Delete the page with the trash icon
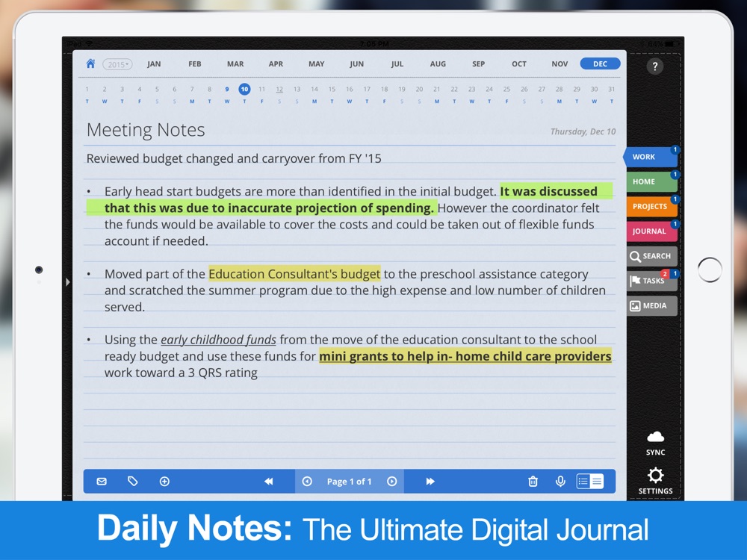The image size is (747, 560). tap(533, 482)
